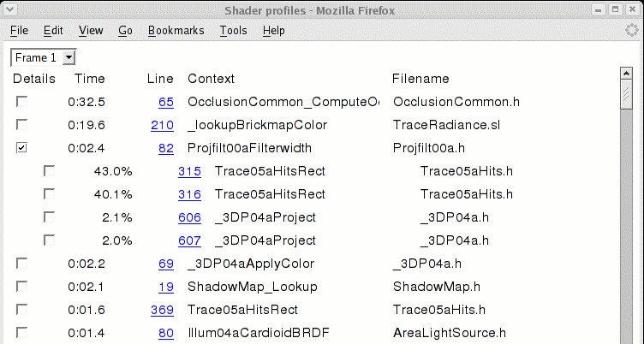Screen dimensions: 644x344
Task: Enable details for ShadowMap_Lookup row
Action: pos(21,287)
